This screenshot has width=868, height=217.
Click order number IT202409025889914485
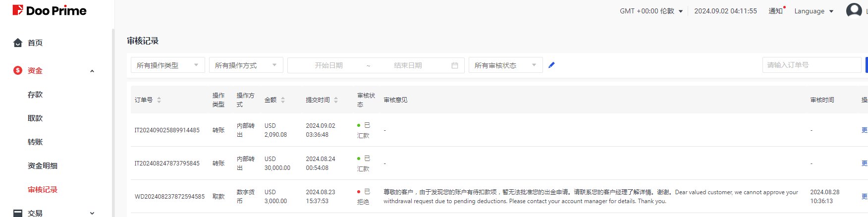pyautogui.click(x=167, y=130)
